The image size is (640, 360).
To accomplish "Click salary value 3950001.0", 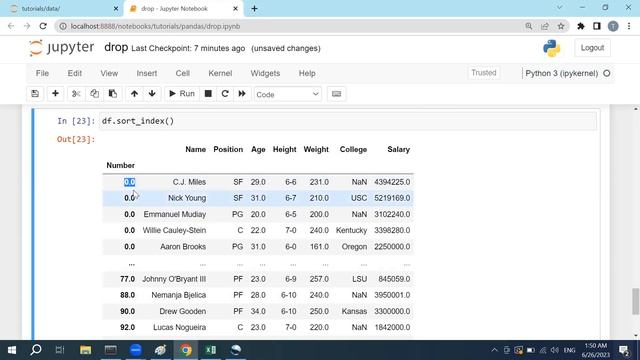I will 392,295.
